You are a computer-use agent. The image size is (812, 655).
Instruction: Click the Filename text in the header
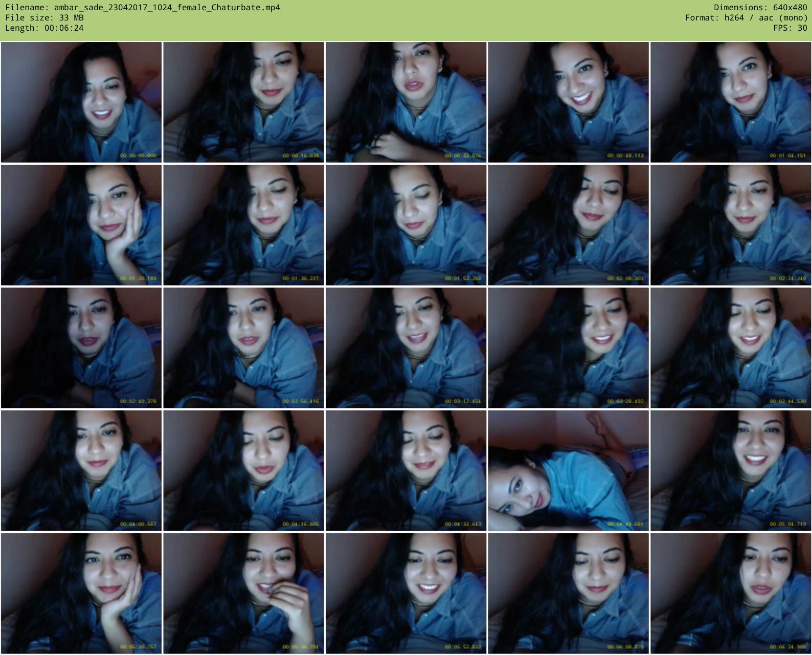point(143,8)
